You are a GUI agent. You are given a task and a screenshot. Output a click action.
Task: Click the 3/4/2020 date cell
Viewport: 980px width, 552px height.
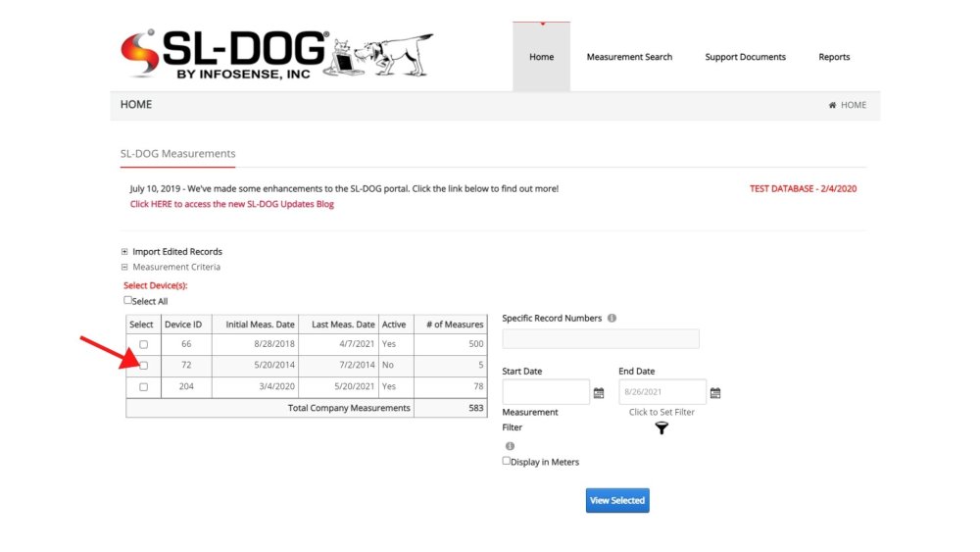pos(255,386)
